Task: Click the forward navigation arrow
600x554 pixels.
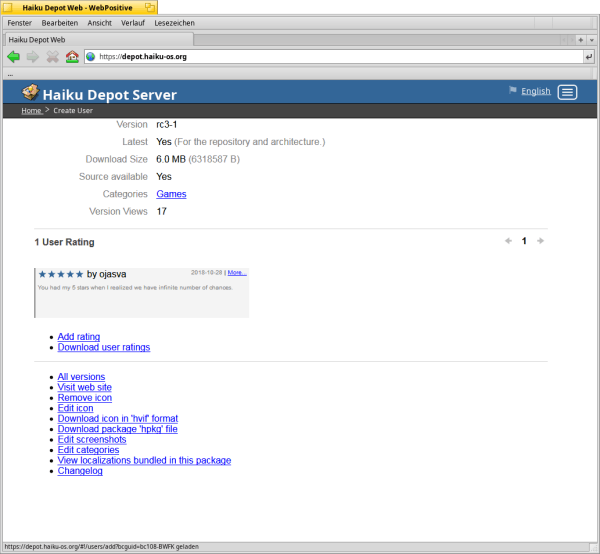Action: pos(32,57)
